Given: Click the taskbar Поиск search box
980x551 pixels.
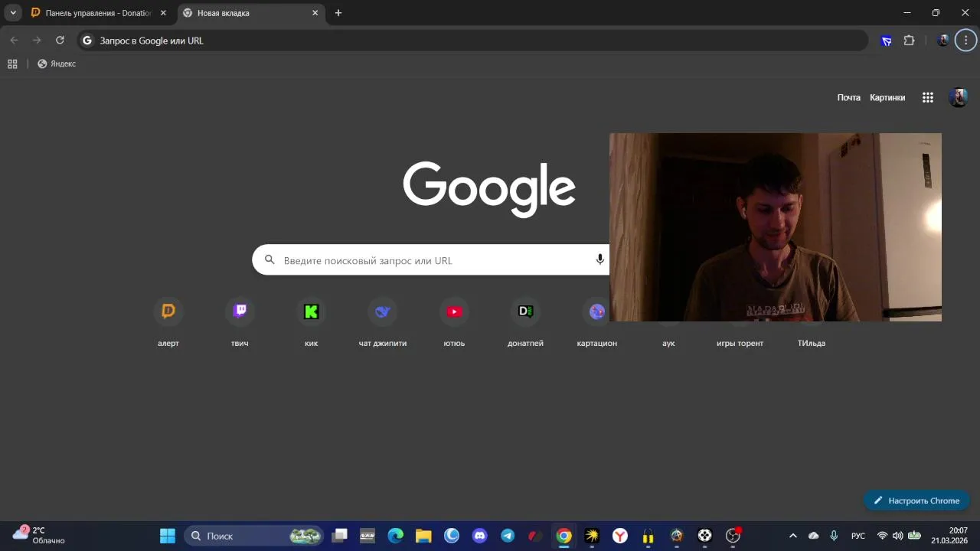Looking at the screenshot, I should [x=253, y=536].
